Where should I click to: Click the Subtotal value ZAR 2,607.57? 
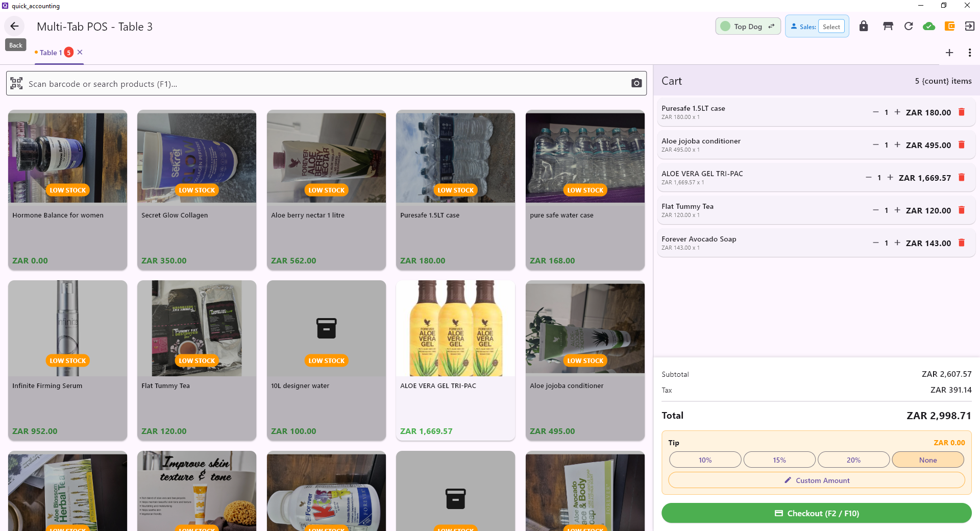click(946, 374)
